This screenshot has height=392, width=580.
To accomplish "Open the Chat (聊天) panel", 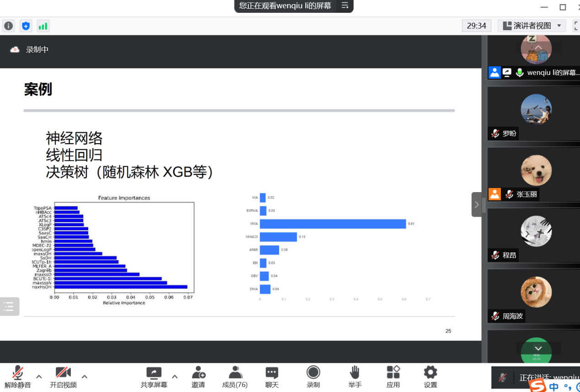I will (x=272, y=376).
